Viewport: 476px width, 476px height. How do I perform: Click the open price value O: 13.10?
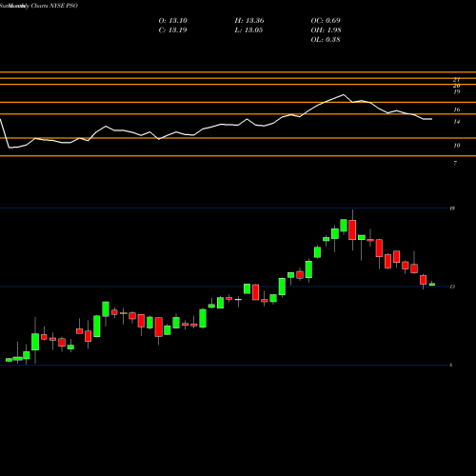click(173, 21)
